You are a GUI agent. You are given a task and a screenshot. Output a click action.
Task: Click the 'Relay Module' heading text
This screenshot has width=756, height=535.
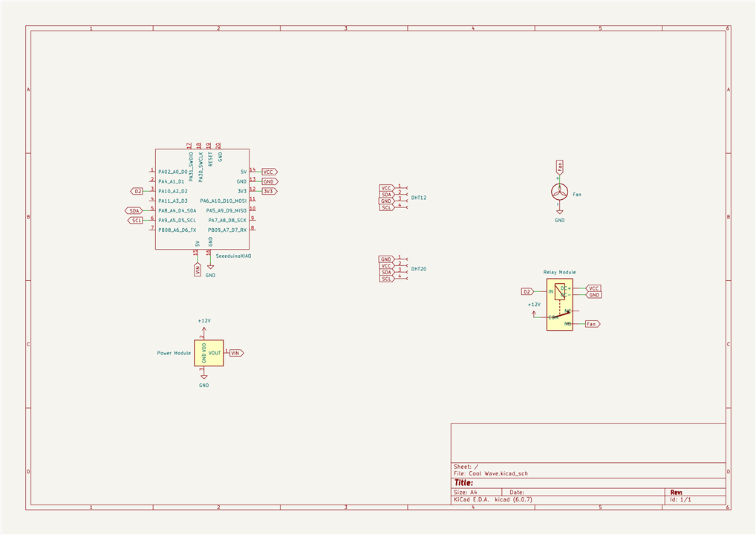[x=559, y=272]
